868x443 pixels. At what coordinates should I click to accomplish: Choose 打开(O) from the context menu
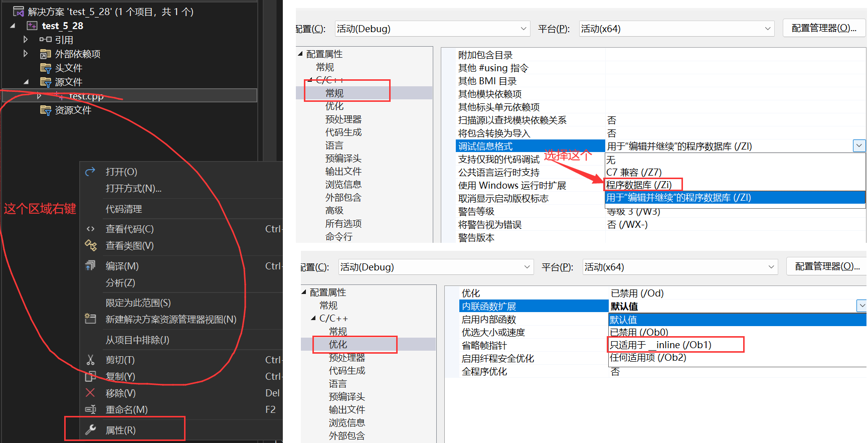click(121, 172)
